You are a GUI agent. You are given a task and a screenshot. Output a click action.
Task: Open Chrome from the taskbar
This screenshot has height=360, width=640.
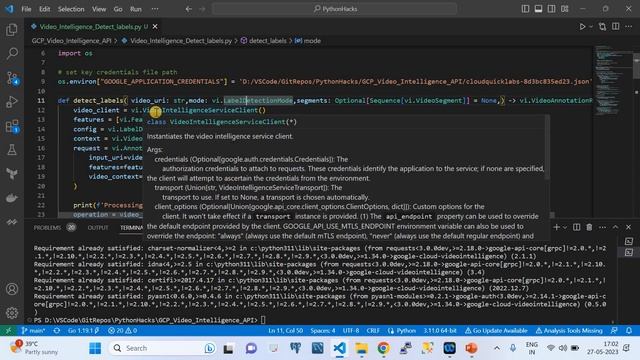[x=383, y=348]
